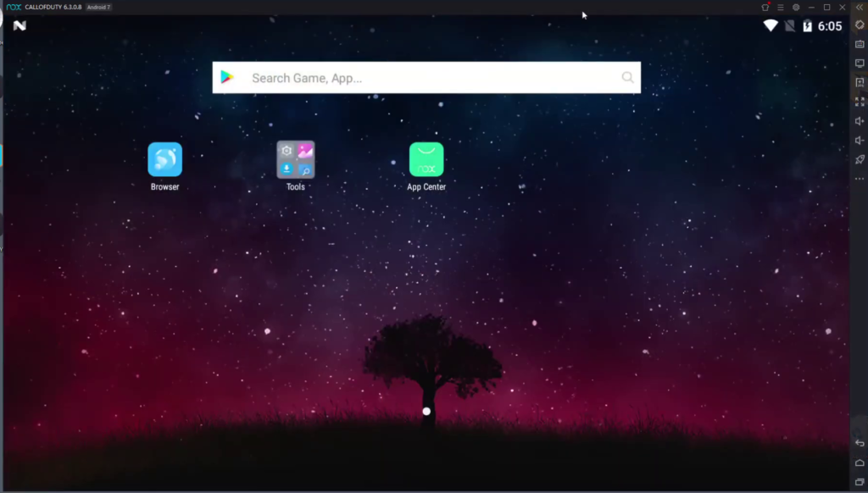Open recent apps from the sidebar
Screen dimensions: 868x493
pos(860,482)
